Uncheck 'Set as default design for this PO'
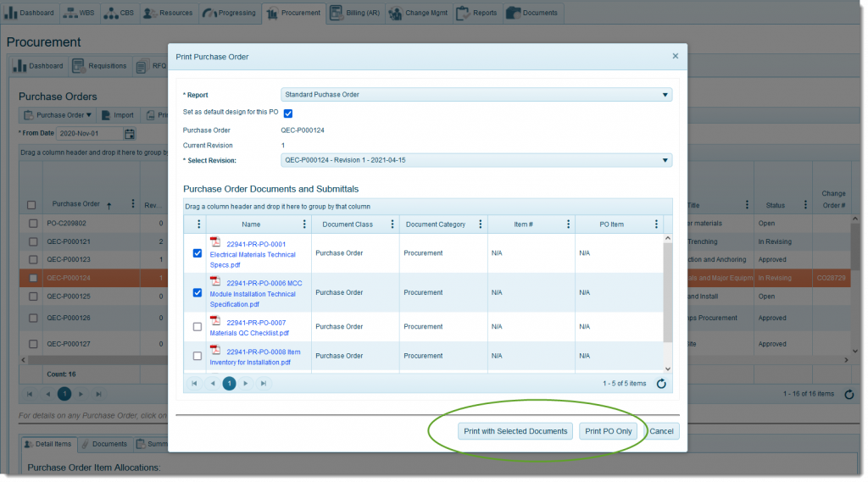 (x=288, y=113)
